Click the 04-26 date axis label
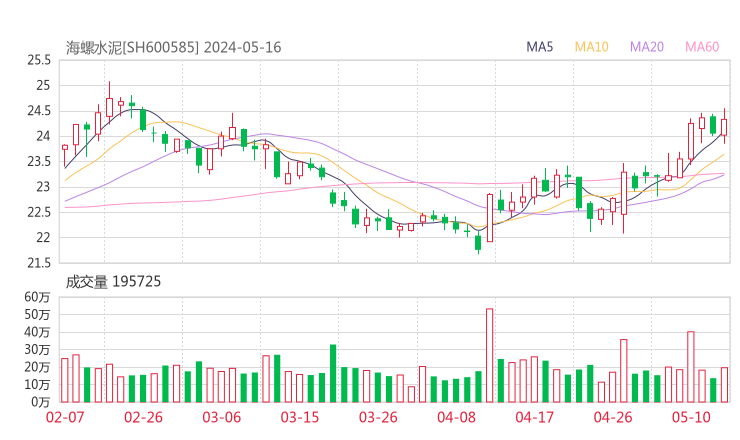The width and height of the screenshot is (740, 440). click(x=613, y=417)
